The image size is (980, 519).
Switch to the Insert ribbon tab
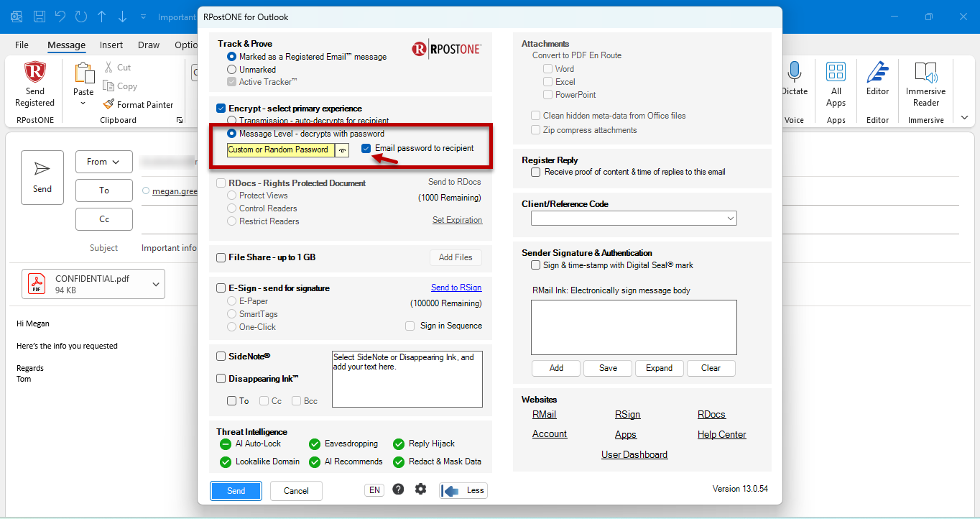tap(111, 45)
